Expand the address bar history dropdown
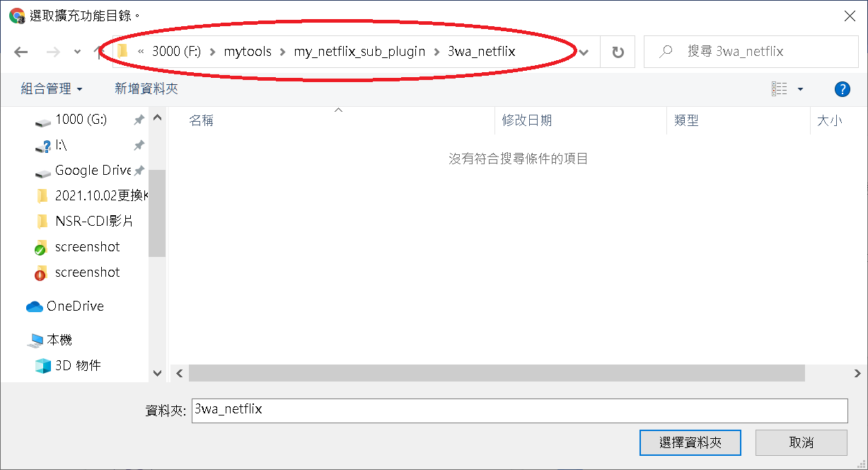868x470 pixels. pos(584,52)
